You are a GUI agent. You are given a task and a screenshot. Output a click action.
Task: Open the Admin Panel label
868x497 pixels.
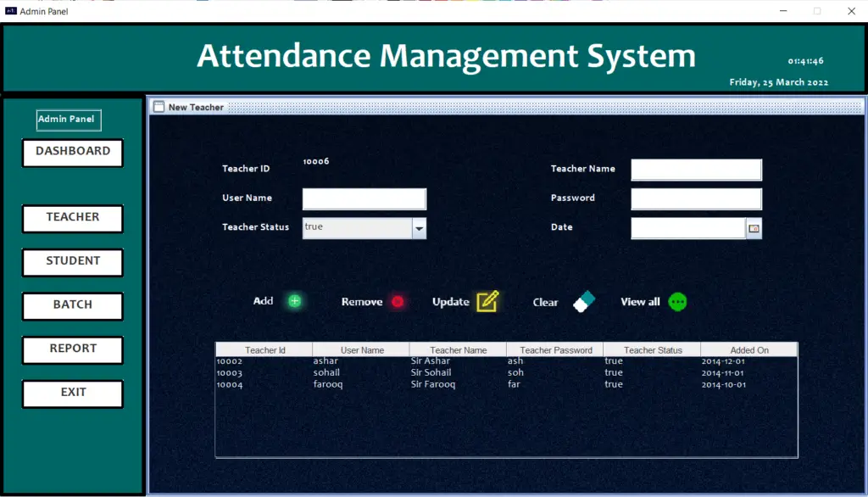68,120
